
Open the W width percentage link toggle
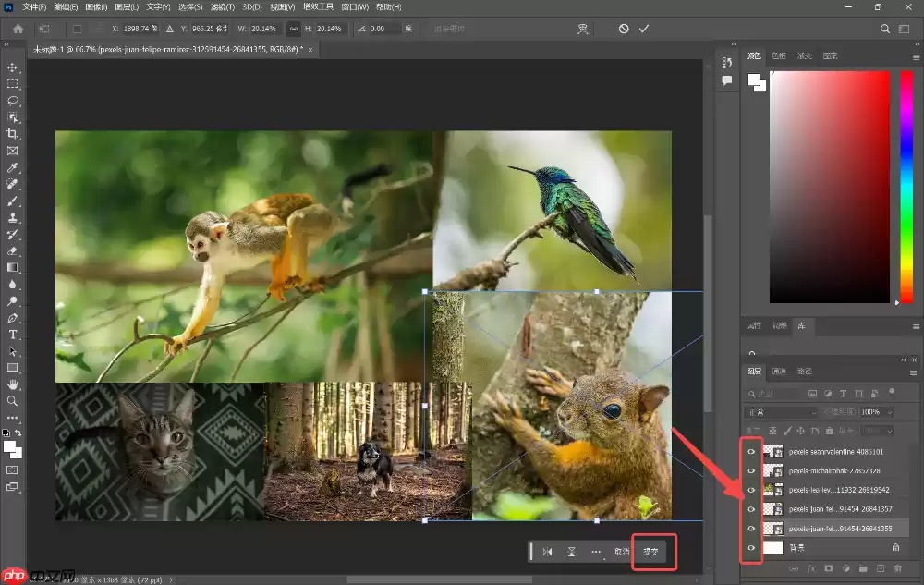294,28
